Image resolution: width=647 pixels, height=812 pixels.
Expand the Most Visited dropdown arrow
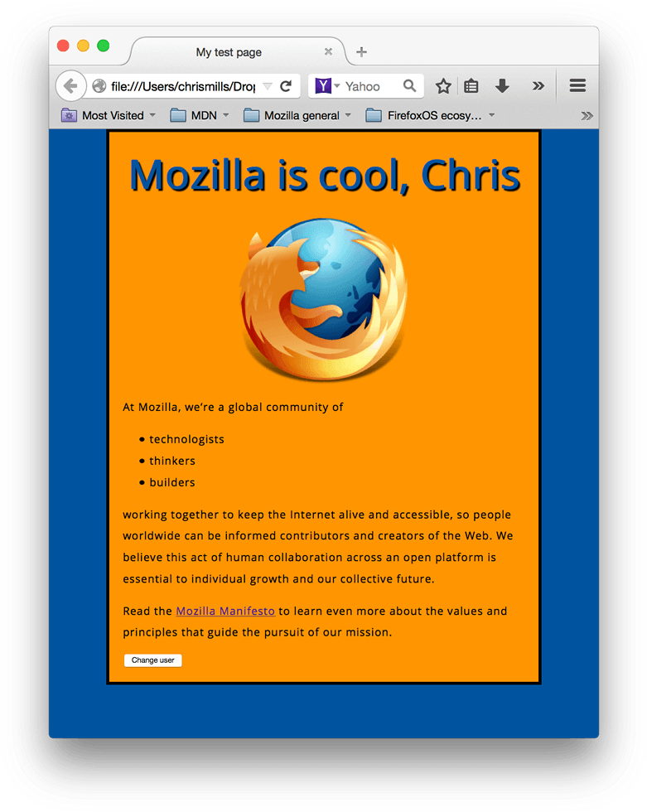click(152, 115)
